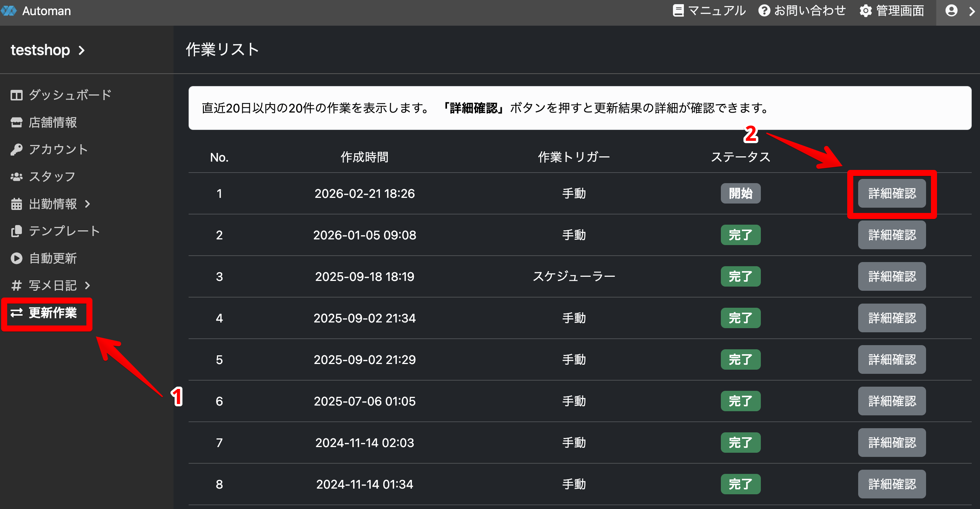Viewport: 980px width, 509px height.
Task: Open the manual book icon
Action: (678, 11)
